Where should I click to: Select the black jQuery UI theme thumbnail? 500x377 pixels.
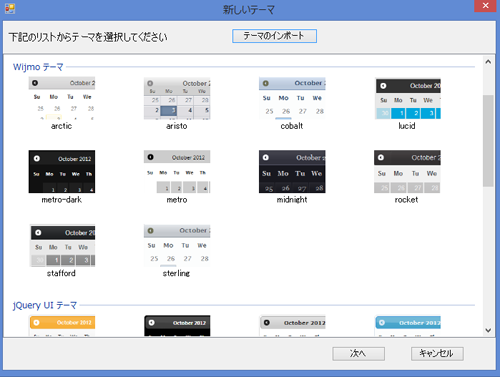[177, 326]
